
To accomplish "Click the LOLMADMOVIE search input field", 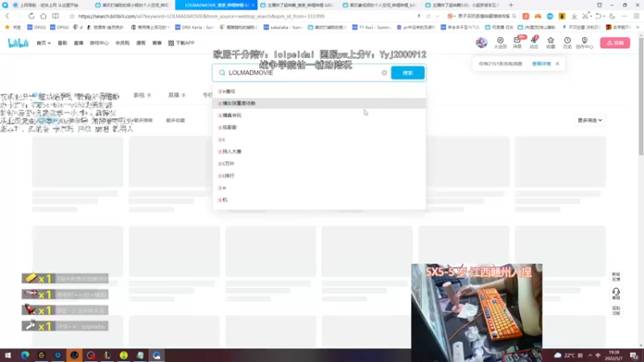I will click(x=303, y=72).
